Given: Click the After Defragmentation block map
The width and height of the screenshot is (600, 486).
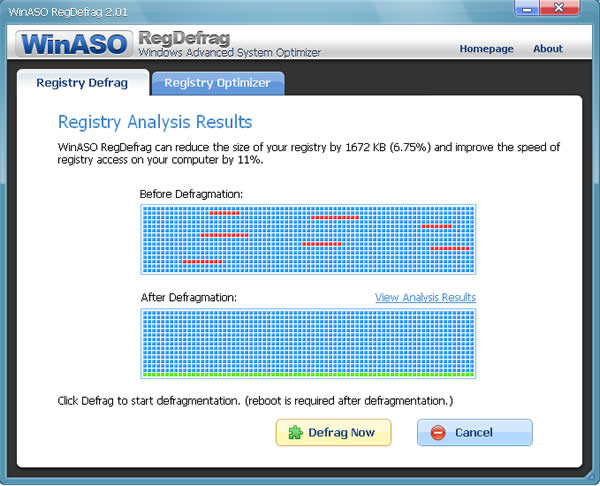Looking at the screenshot, I should click(x=308, y=344).
